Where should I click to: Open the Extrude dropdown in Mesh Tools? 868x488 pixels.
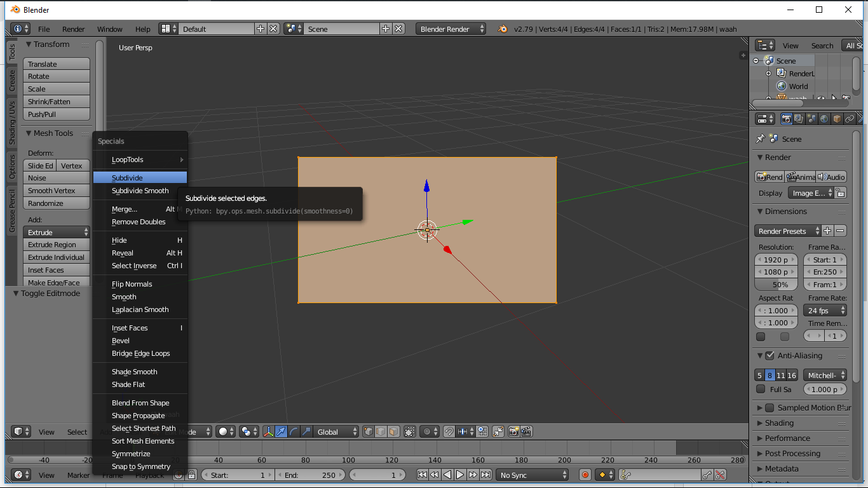tap(57, 232)
